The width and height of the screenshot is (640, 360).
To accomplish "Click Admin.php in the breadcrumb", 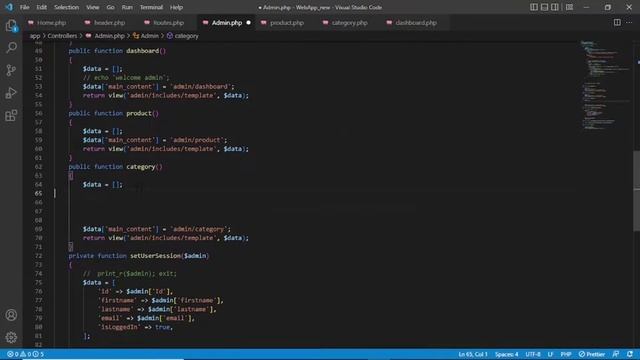I will click(109, 36).
